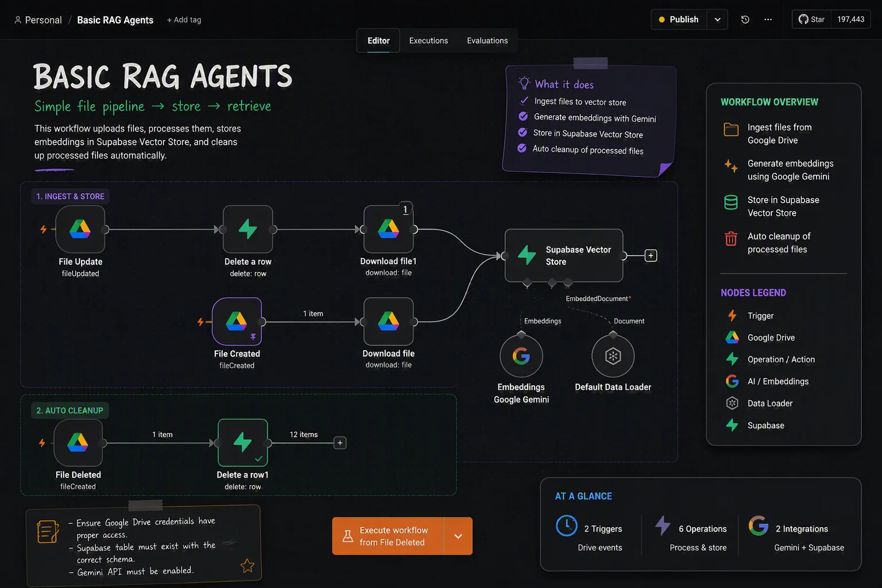
Task: Click the 197,443 star count
Action: pyautogui.click(x=851, y=20)
